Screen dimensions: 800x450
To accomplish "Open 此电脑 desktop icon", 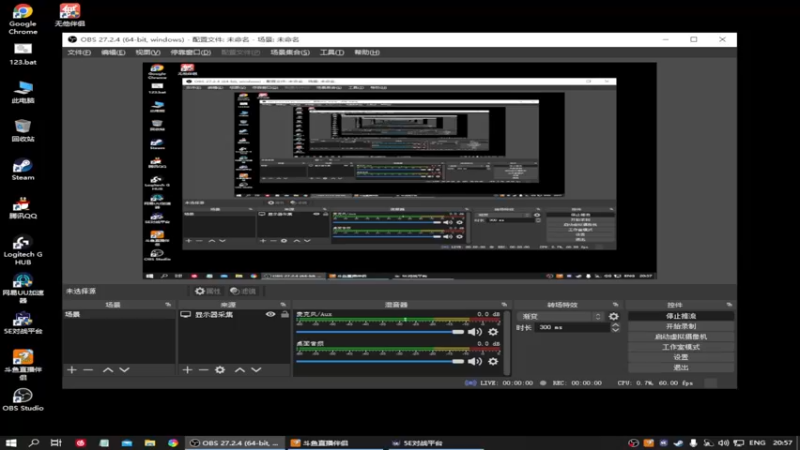I will [22, 92].
